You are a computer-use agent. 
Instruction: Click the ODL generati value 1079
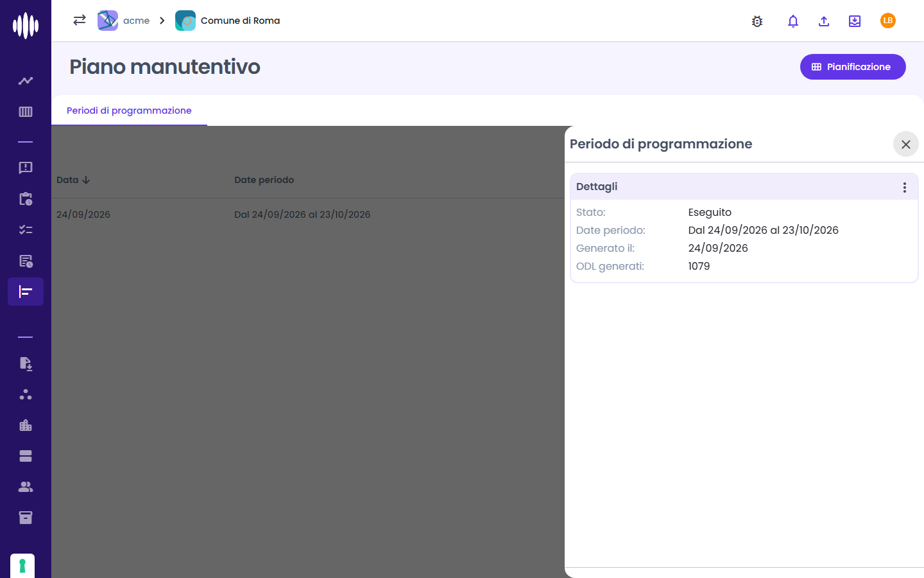(699, 266)
